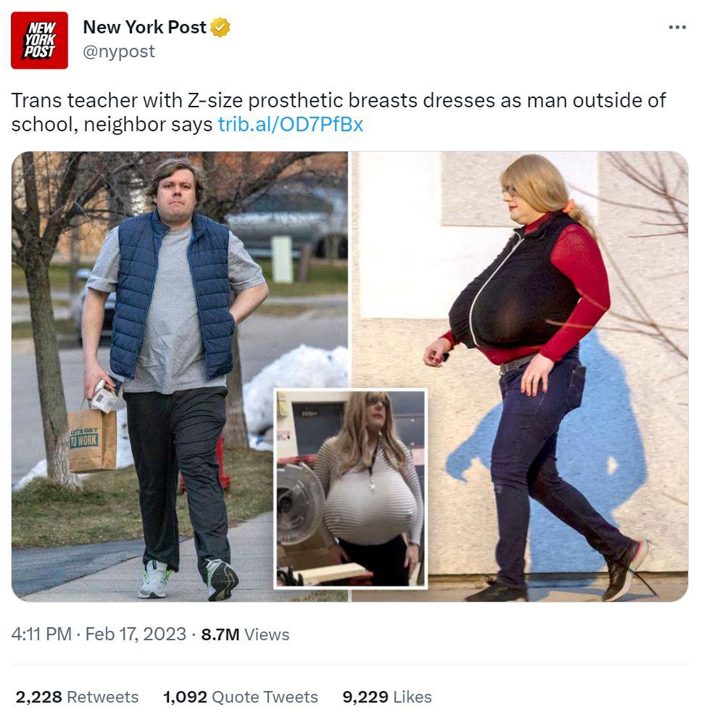Show the 9,229 Likes list
Image resolution: width=704 pixels, height=728 pixels.
click(387, 697)
